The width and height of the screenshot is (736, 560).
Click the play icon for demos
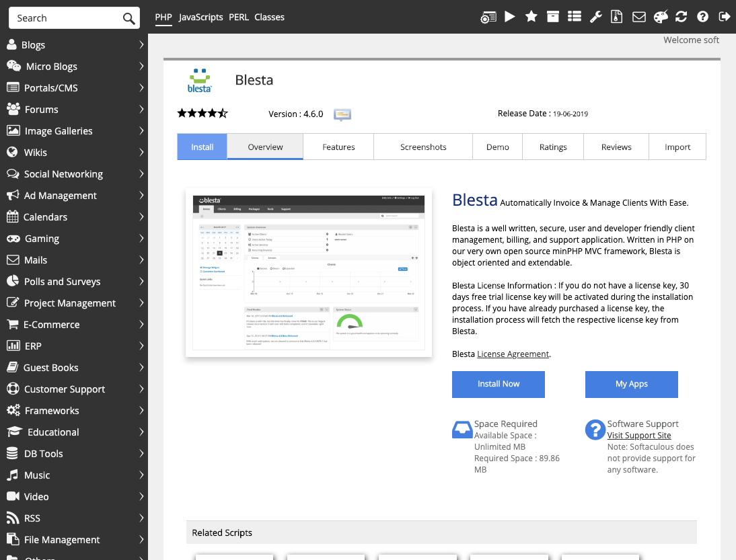pyautogui.click(x=510, y=17)
